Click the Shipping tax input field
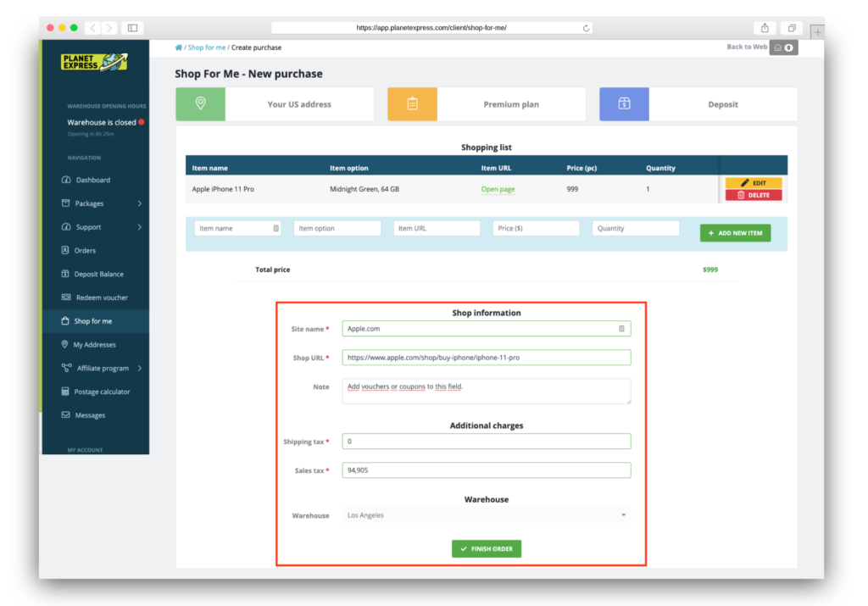This screenshot has width=868, height=606. point(487,441)
